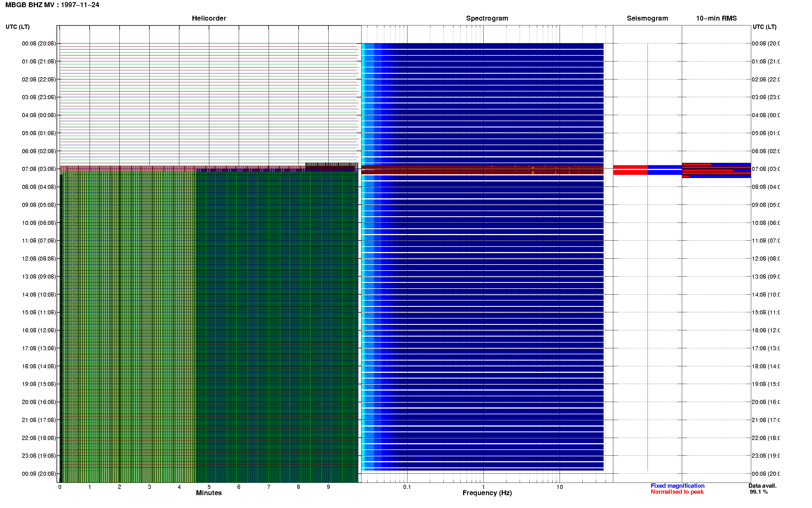The height and width of the screenshot is (508, 812).
Task: Click the '99.1 %' data availability value
Action: [x=759, y=492]
